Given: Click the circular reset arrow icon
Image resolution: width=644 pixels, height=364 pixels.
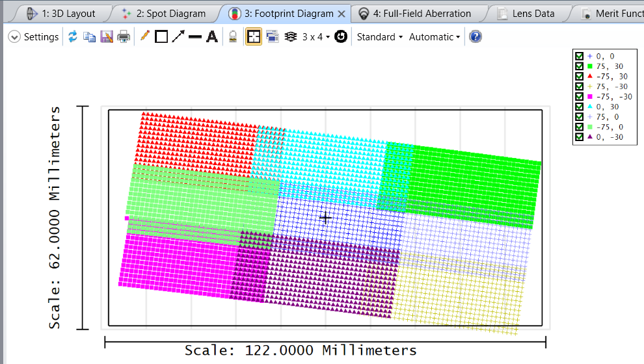Looking at the screenshot, I should [340, 36].
